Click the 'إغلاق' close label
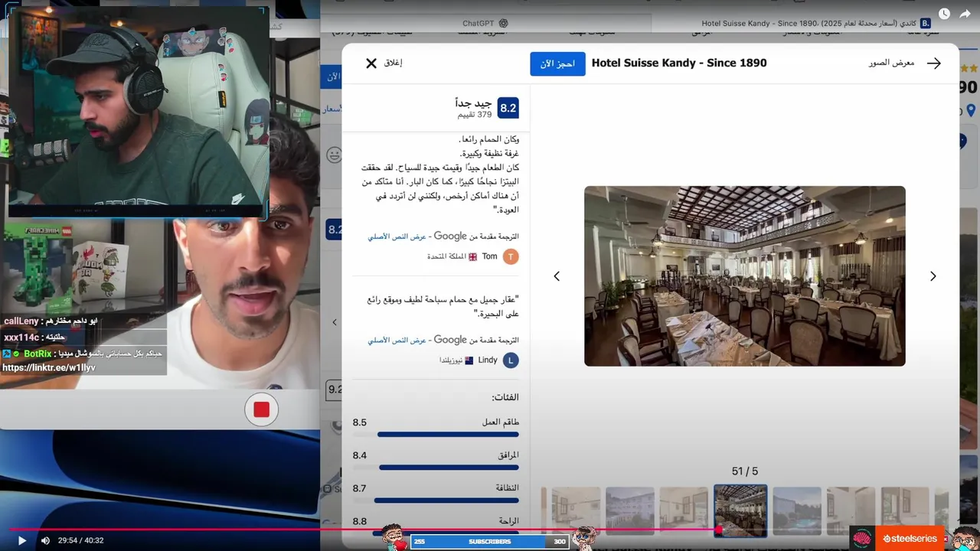This screenshot has width=980, height=551. click(394, 63)
